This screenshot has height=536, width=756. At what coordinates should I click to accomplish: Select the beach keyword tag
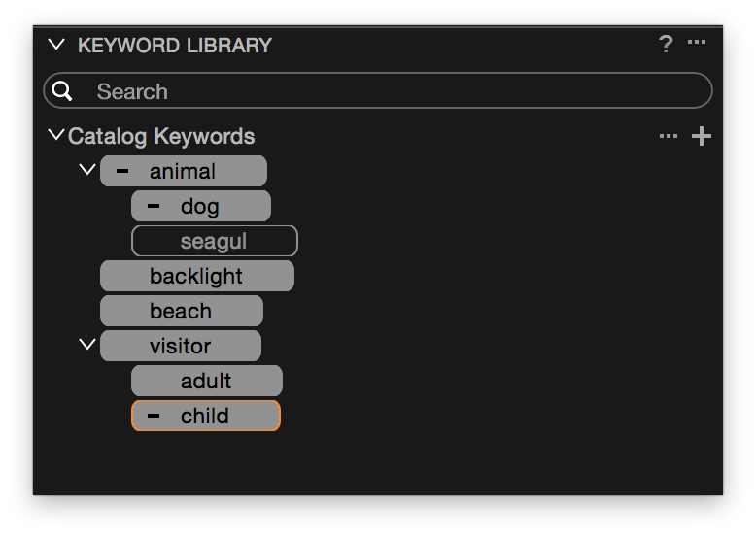182,311
